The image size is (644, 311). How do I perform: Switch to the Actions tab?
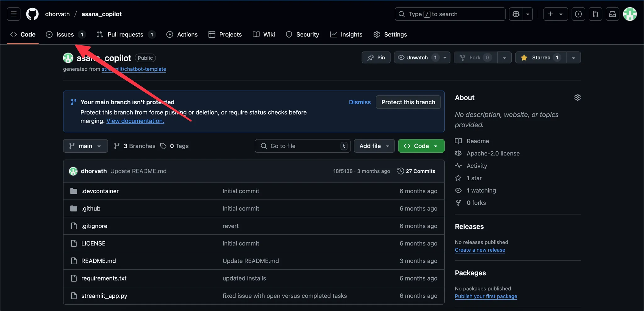182,35
